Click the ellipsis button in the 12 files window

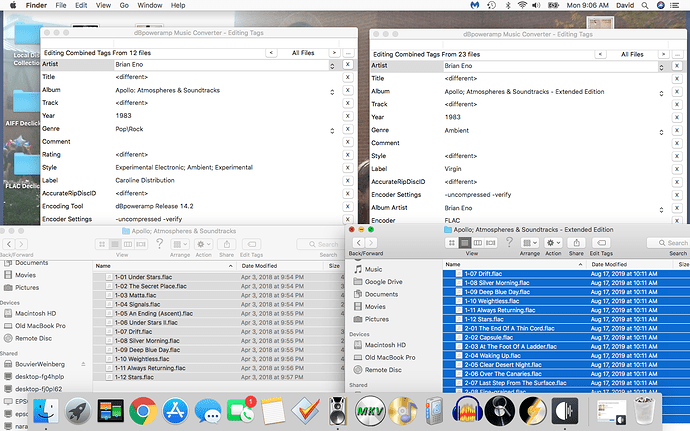[348, 53]
